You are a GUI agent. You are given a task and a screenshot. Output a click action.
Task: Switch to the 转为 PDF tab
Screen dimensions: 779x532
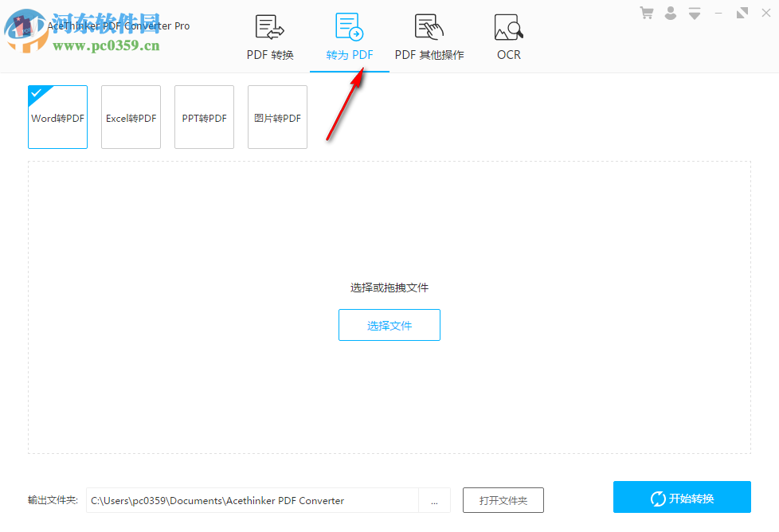[349, 55]
